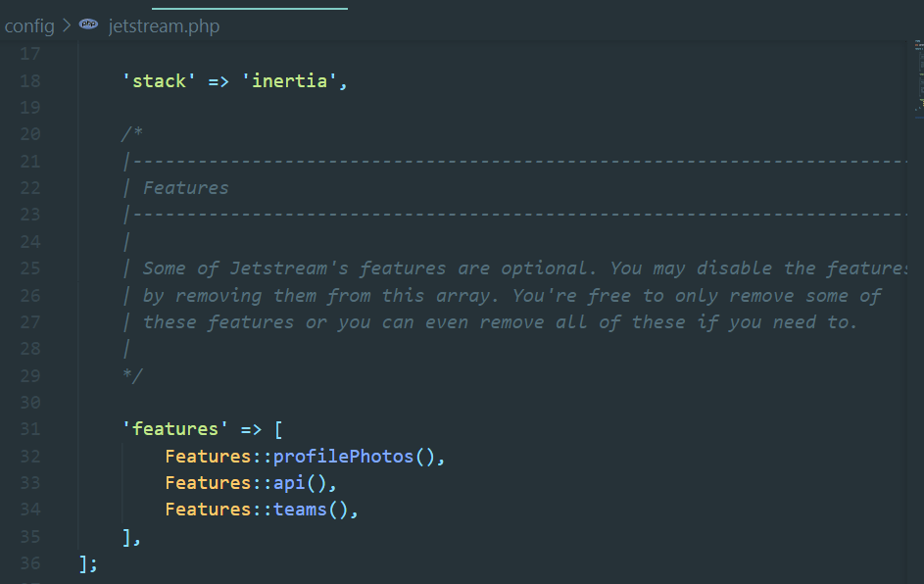Viewport: 924px width, 584px height.
Task: Click the 'stack' key string
Action: tap(159, 80)
